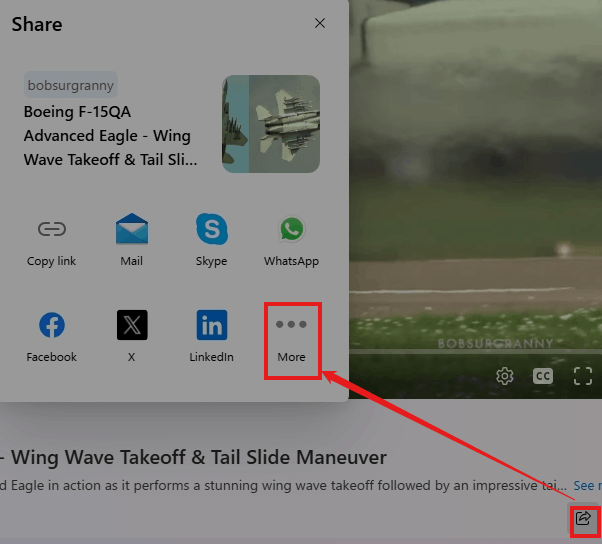Click the Copy link icon
The image size is (602, 544).
tap(52, 229)
